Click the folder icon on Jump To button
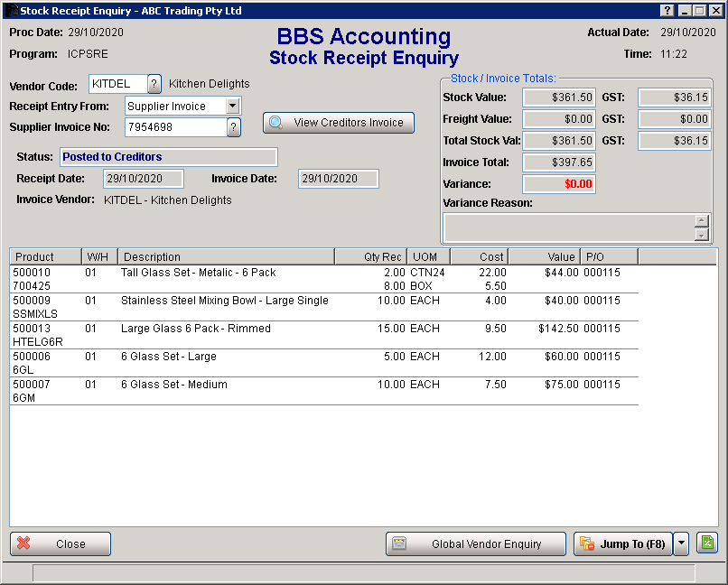Viewport: 728px width, 585px height. 588,543
